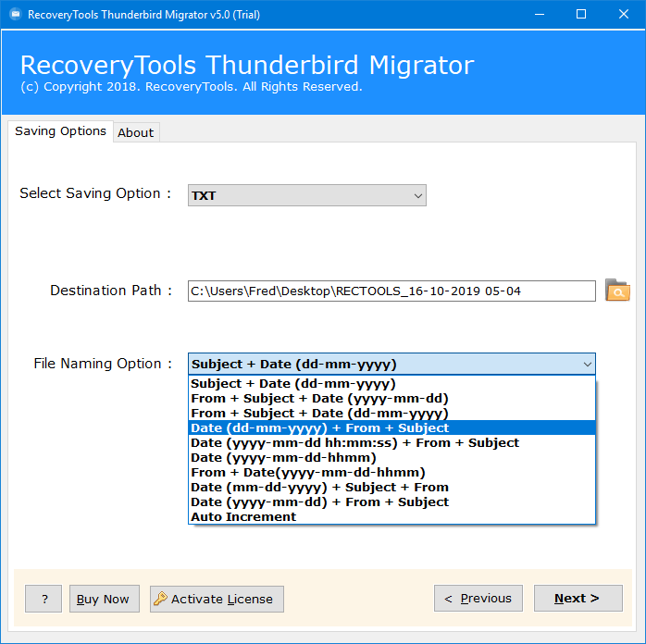Click the app icon in title bar
The width and height of the screenshot is (646, 644).
pos(15,15)
